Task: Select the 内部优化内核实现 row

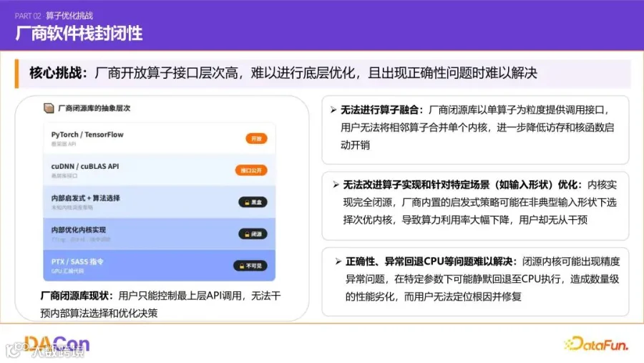Action: point(160,234)
